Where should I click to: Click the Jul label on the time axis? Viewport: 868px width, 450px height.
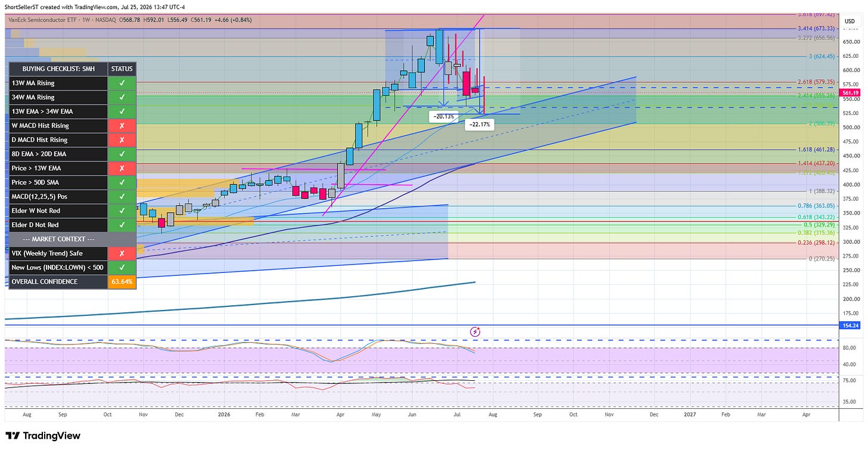457,414
